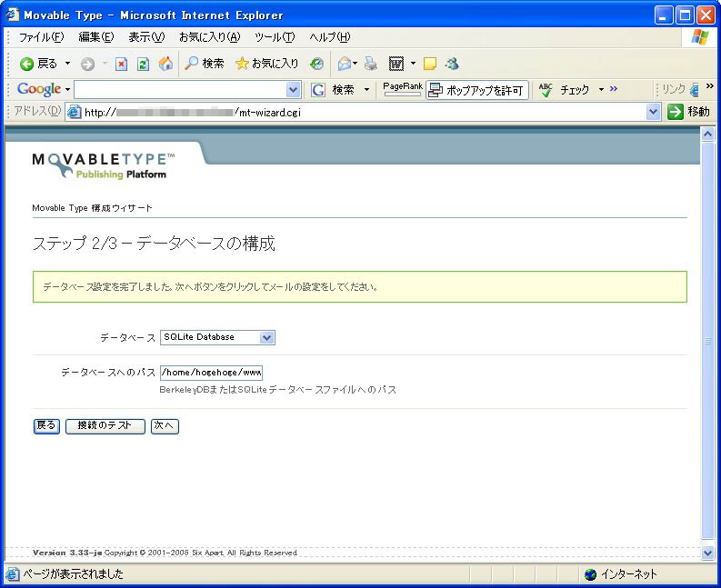
Task: Click the scroll up arrow of page scrollbar
Action: pyautogui.click(x=707, y=134)
